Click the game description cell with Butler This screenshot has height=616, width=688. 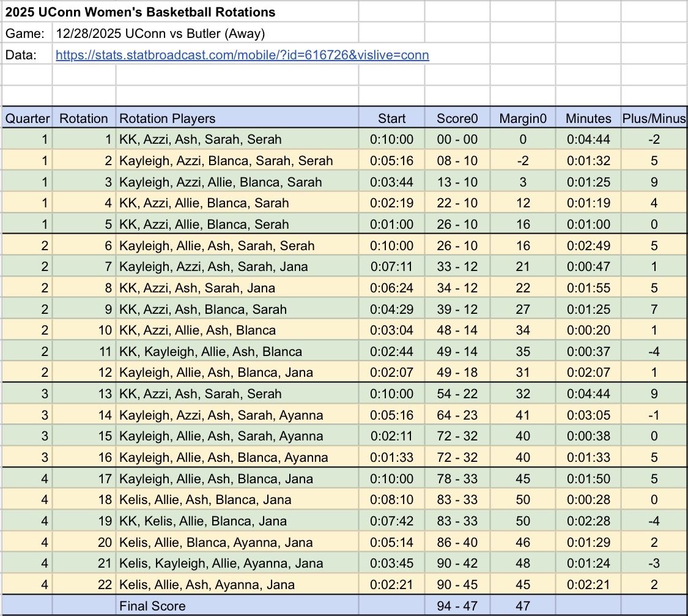click(160, 34)
